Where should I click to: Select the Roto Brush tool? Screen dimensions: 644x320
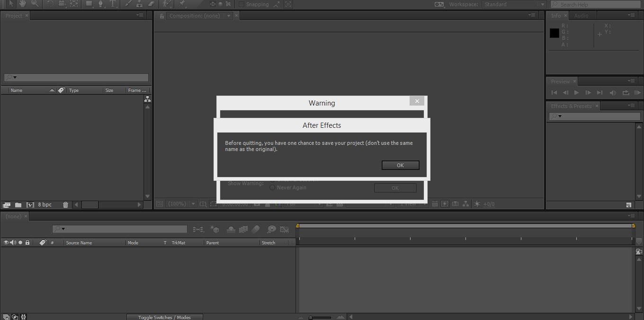pos(167,4)
